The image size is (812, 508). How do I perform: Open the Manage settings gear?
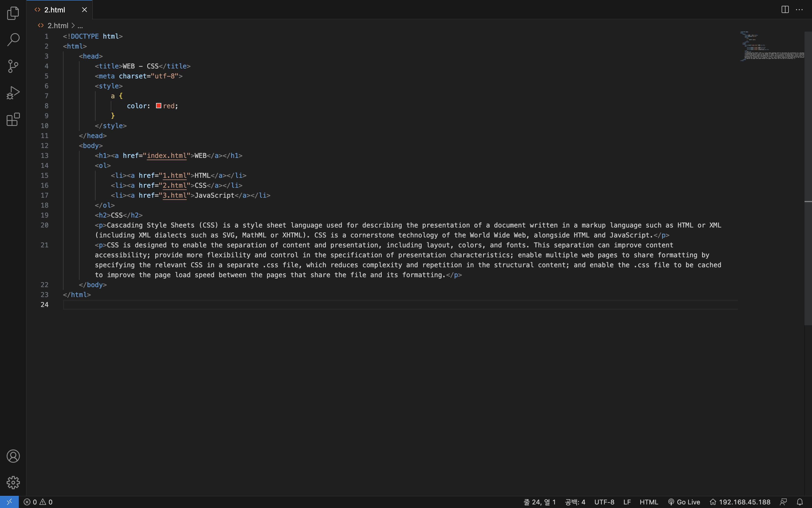(x=14, y=483)
